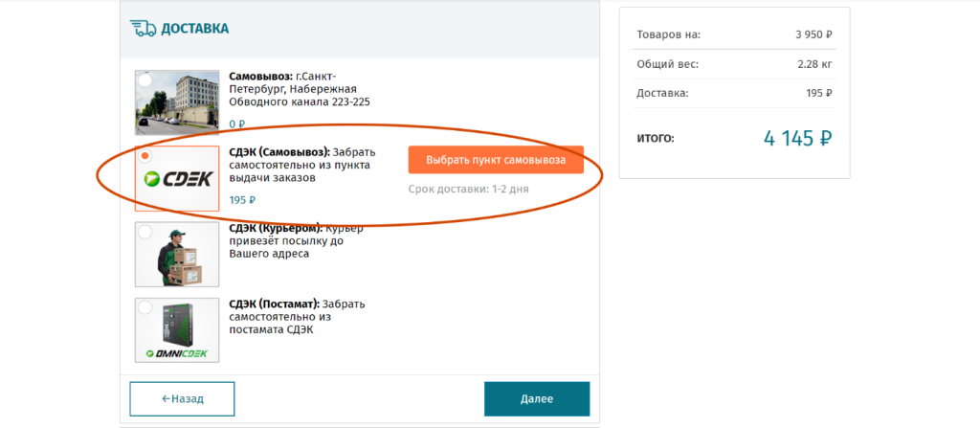Click the Самовывоз Набережная Обводного канала description
This screenshot has width=980, height=428.
(x=300, y=89)
